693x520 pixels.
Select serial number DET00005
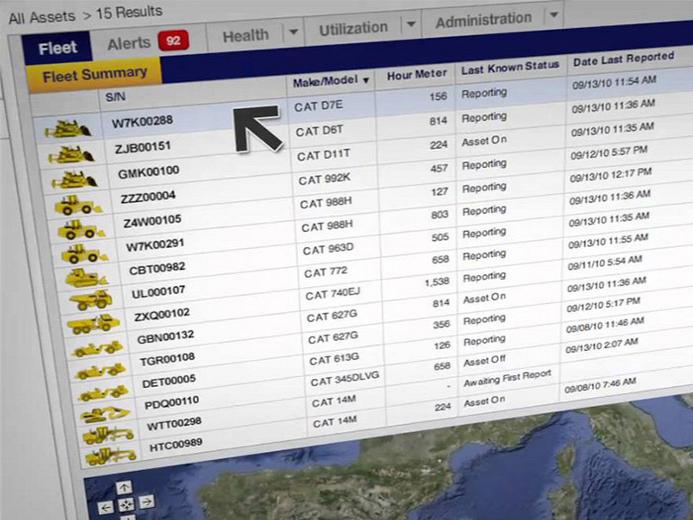click(x=169, y=382)
